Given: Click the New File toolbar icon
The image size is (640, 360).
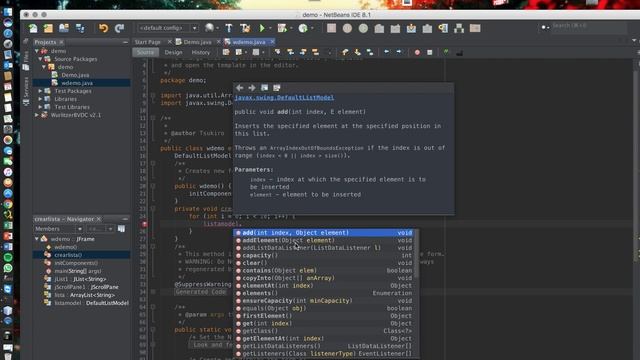Looking at the screenshot, I should pyautogui.click(x=33, y=28).
